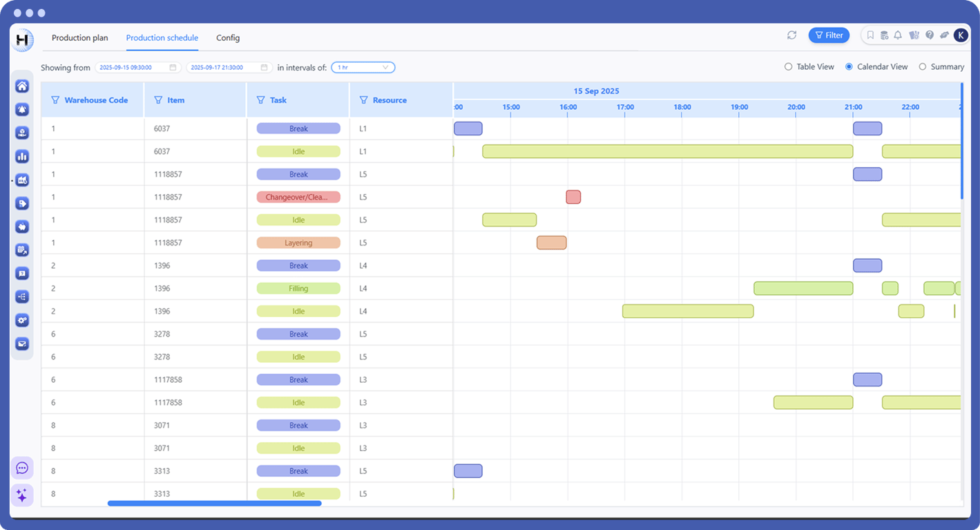Image resolution: width=980 pixels, height=530 pixels.
Task: Click the refresh icon beside Filter
Action: coord(791,35)
